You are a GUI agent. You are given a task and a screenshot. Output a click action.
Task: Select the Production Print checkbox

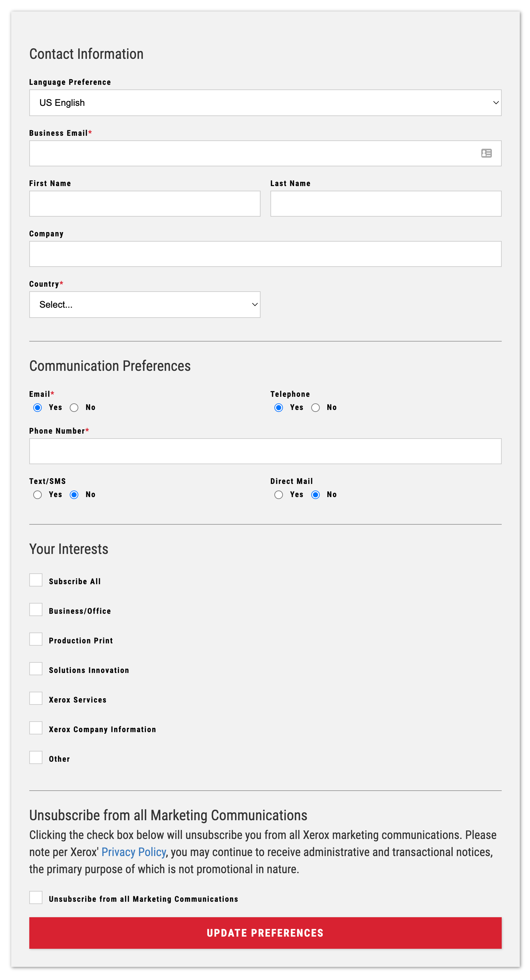pyautogui.click(x=36, y=639)
